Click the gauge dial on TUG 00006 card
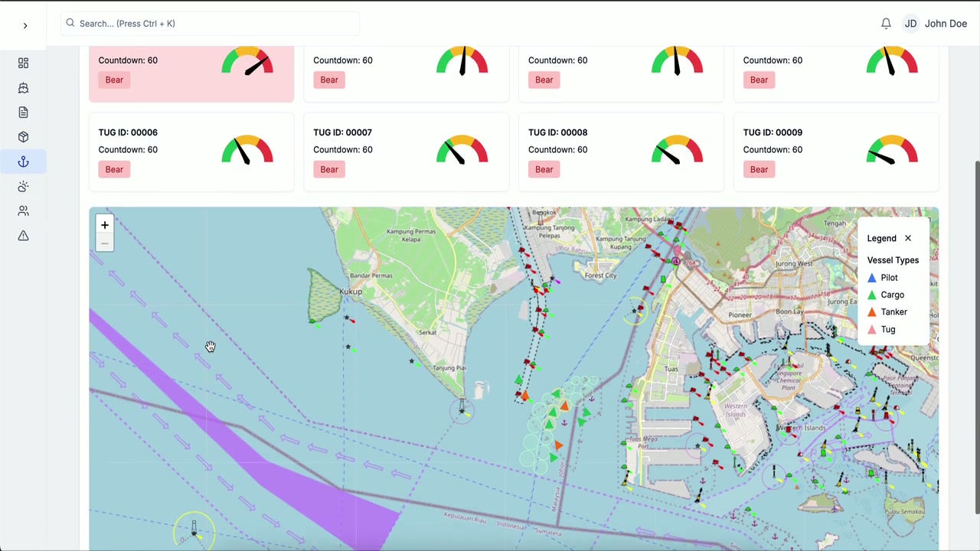Image resolution: width=980 pixels, height=551 pixels. click(247, 150)
